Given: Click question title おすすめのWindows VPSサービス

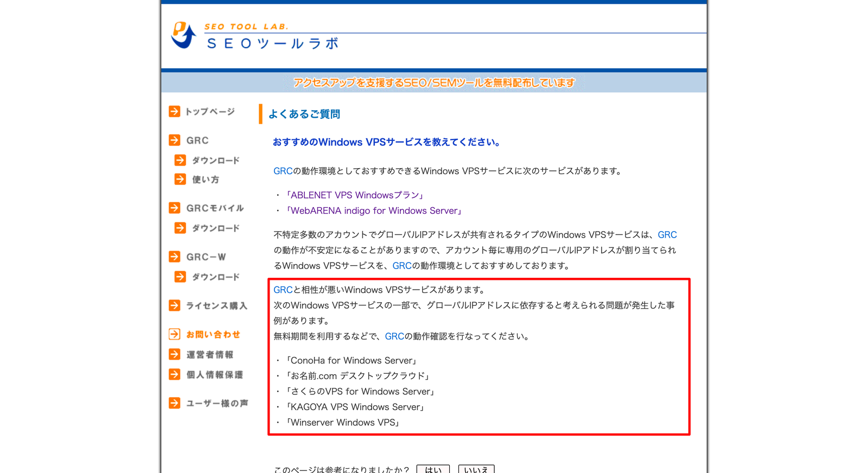Looking at the screenshot, I should [386, 142].
